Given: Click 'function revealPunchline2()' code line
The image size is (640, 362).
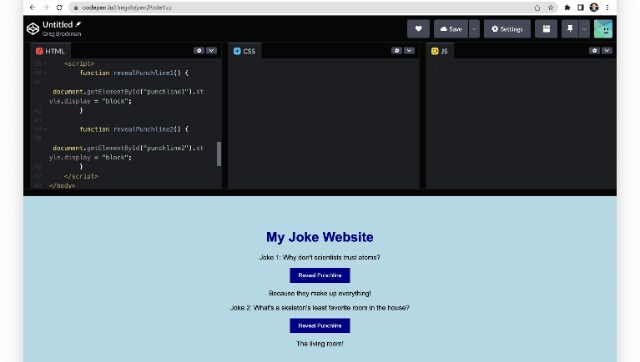Looking at the screenshot, I should click(134, 129).
